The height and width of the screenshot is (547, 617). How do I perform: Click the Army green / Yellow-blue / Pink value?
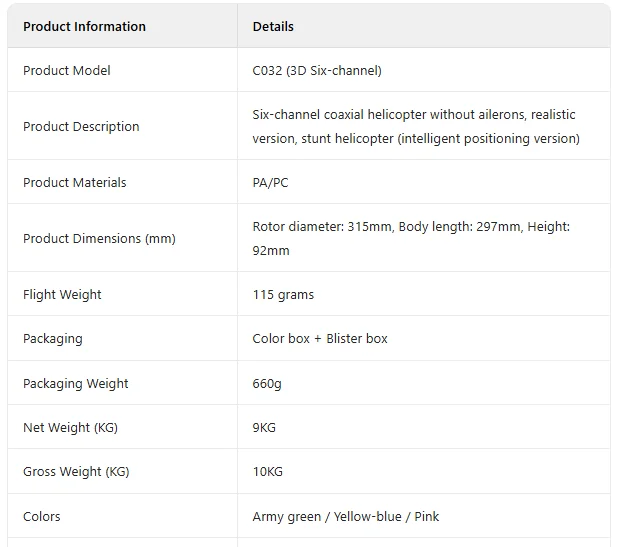[x=346, y=517]
